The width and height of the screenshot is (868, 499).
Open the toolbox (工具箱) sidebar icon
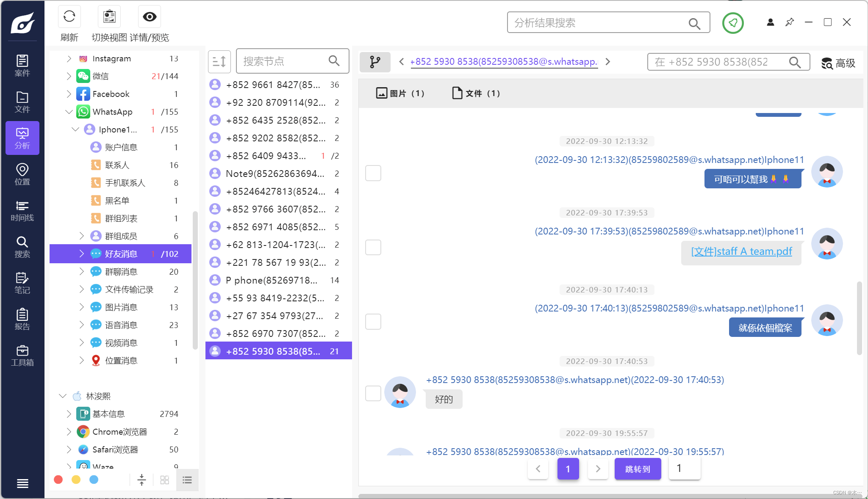[22, 356]
